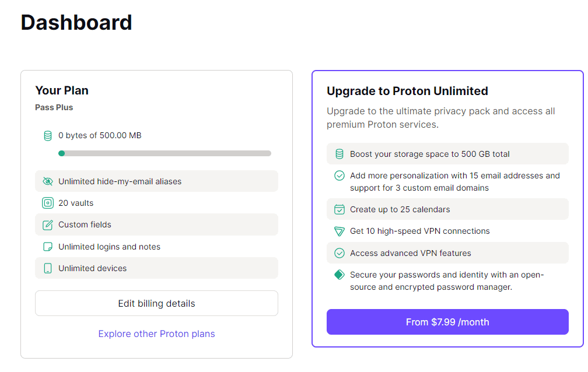Image resolution: width=588 pixels, height=372 pixels.
Task: Click the storage database icon in Your Plan
Action: click(48, 136)
